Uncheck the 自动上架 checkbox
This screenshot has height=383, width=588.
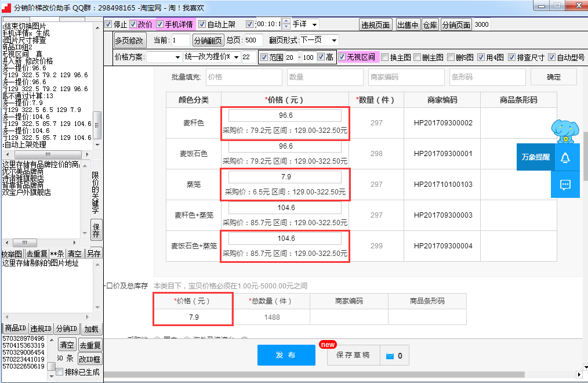202,24
